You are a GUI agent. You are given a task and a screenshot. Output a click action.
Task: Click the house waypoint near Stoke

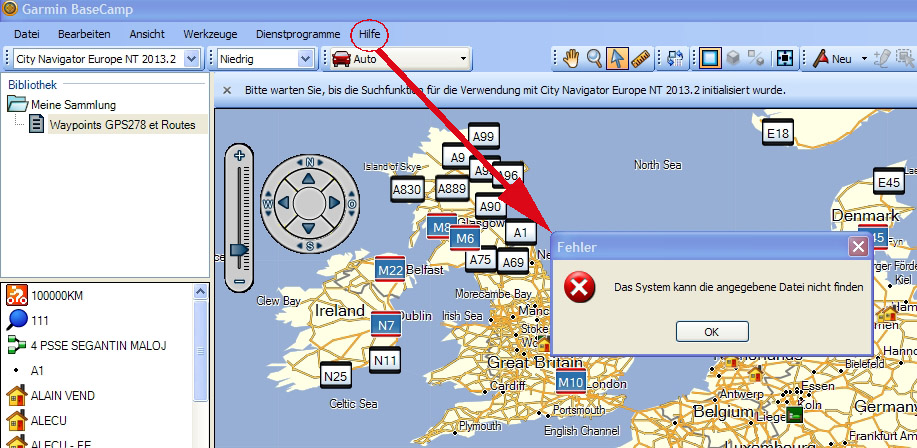[544, 343]
